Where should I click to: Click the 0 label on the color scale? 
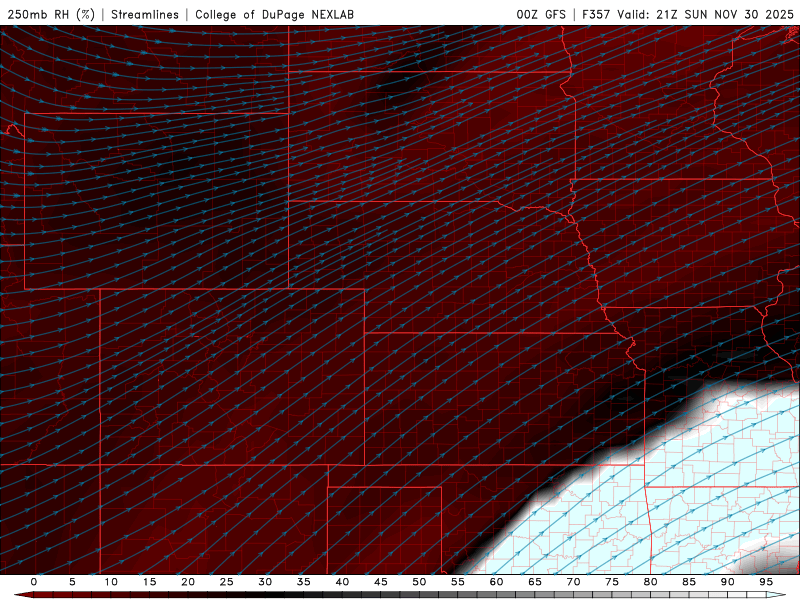[34, 582]
